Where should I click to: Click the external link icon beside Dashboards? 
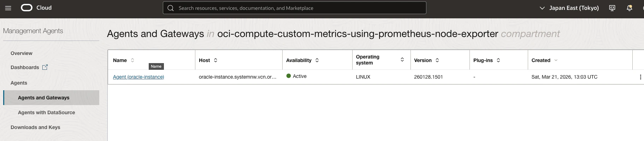tap(45, 67)
